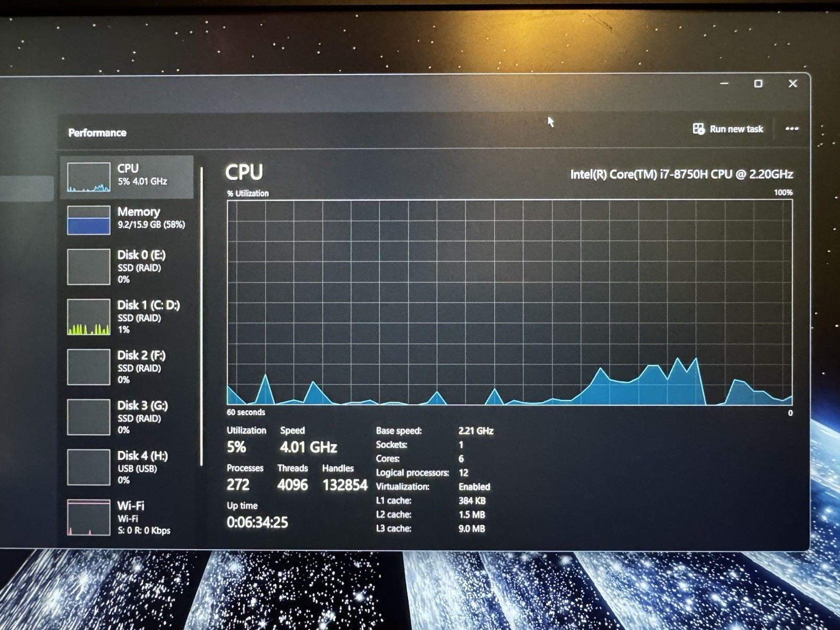Click the CPU mini graph thumbnail
The height and width of the screenshot is (630, 840).
click(x=89, y=177)
